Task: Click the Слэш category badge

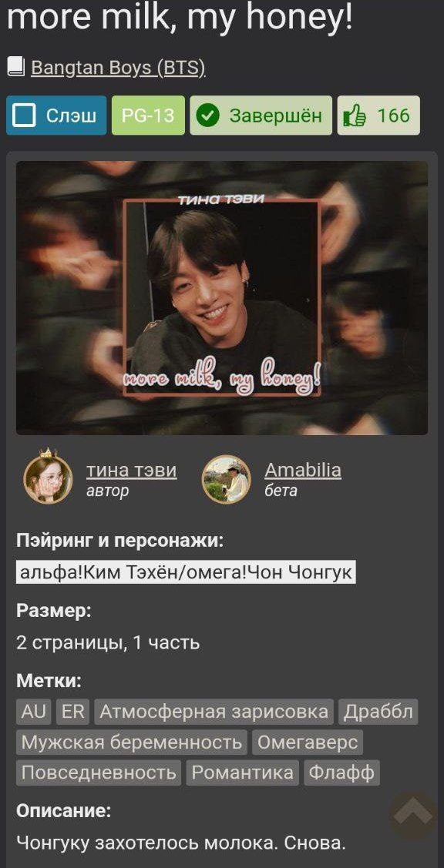Action: [x=56, y=116]
